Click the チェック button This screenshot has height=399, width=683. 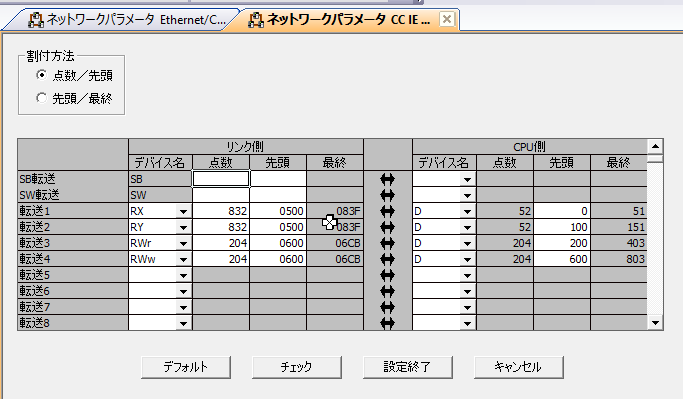tap(297, 367)
